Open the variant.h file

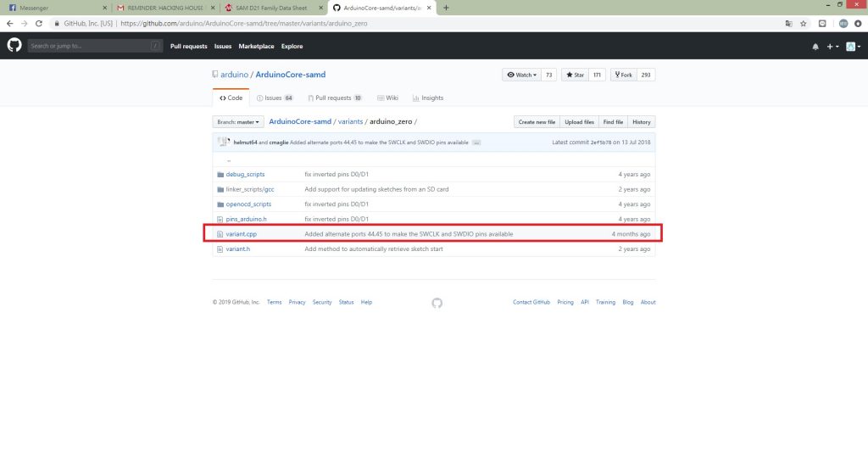click(238, 249)
